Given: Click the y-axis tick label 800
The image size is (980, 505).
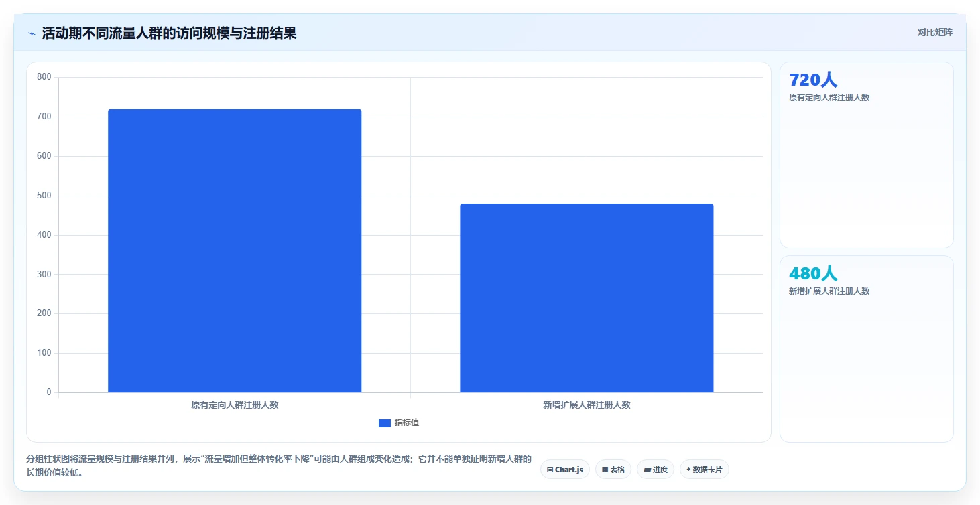Looking at the screenshot, I should click(44, 77).
